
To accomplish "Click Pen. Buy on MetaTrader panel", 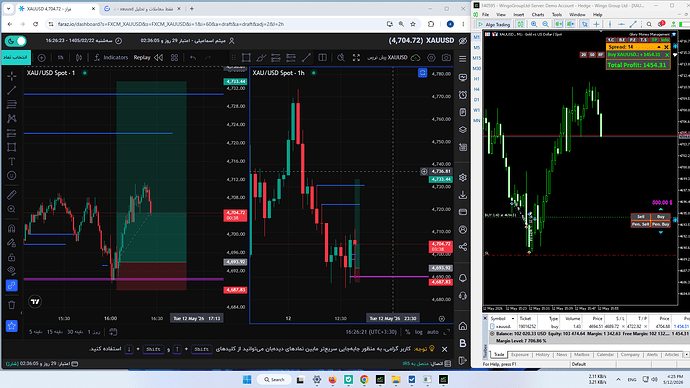I will pyautogui.click(x=661, y=224).
